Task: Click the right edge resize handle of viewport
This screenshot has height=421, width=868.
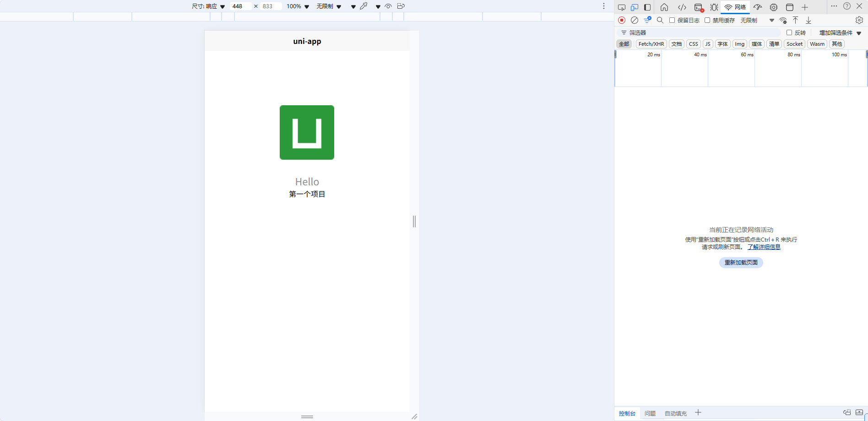Action: [x=414, y=221]
